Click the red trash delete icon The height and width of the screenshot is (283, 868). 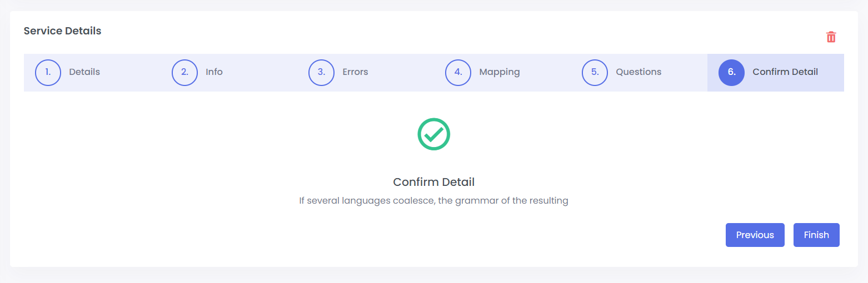point(831,37)
